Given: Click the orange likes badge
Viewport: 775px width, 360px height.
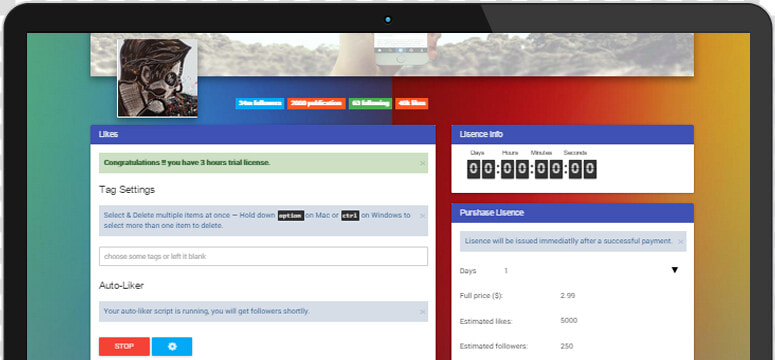Looking at the screenshot, I should (411, 103).
